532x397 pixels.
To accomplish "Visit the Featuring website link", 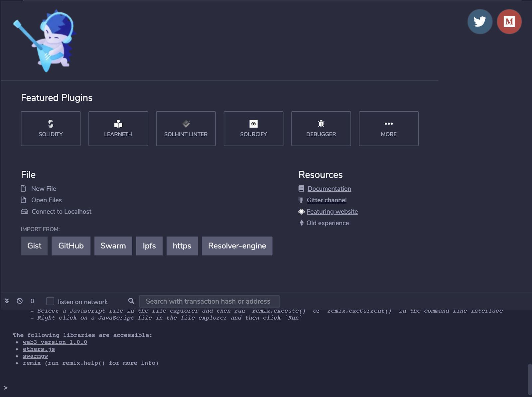I will 332,212.
